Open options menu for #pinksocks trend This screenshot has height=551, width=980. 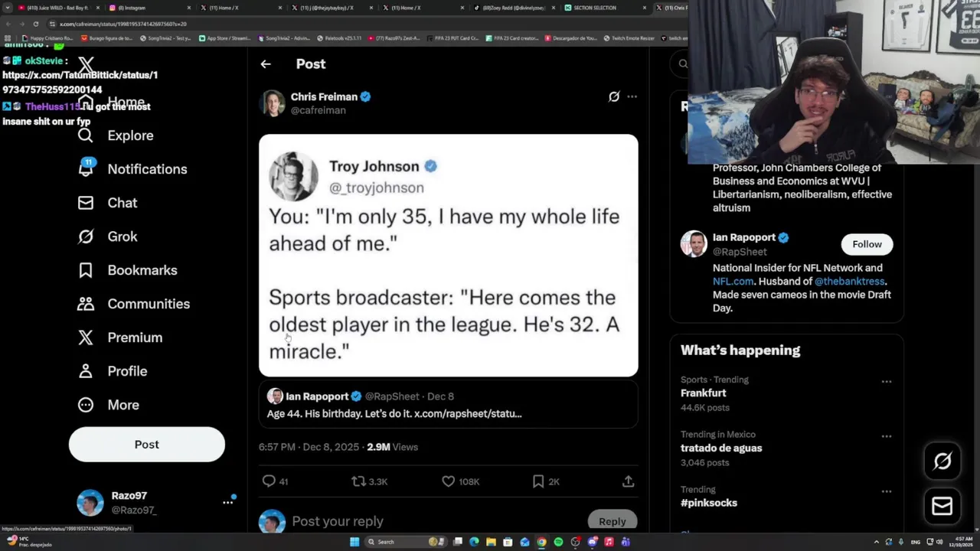coord(886,491)
